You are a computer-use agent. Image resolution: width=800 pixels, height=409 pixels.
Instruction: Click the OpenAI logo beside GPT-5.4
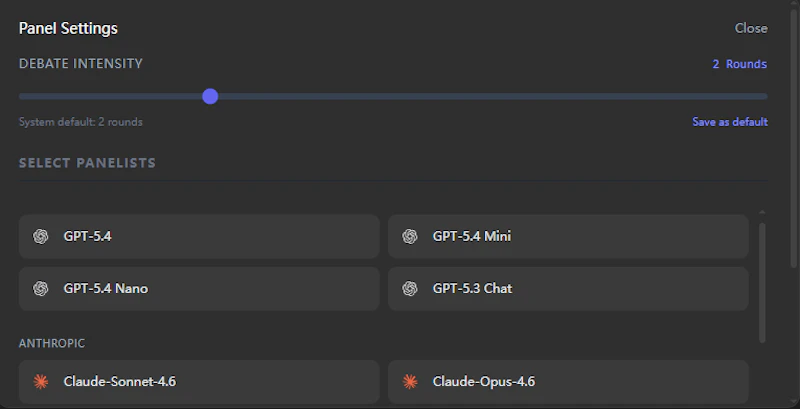[41, 237]
